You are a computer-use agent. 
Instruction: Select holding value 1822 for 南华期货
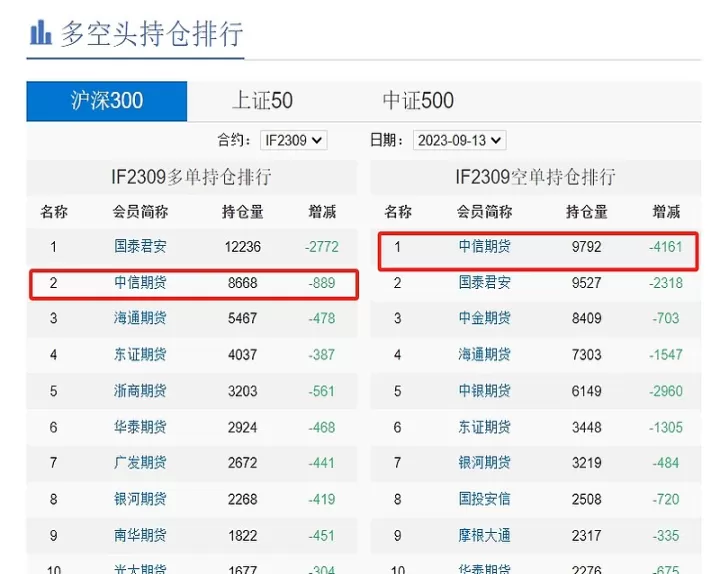point(242,536)
